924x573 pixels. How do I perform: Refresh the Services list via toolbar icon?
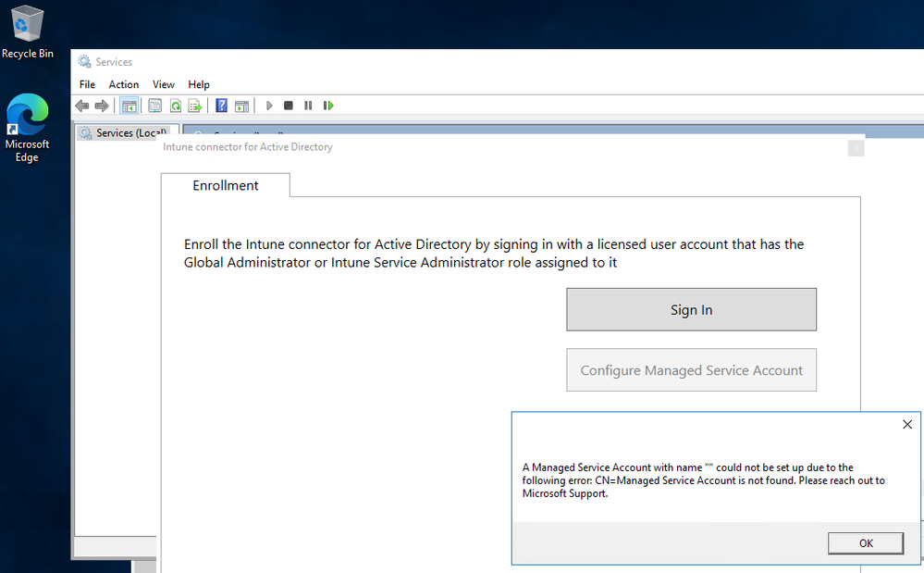pyautogui.click(x=175, y=106)
